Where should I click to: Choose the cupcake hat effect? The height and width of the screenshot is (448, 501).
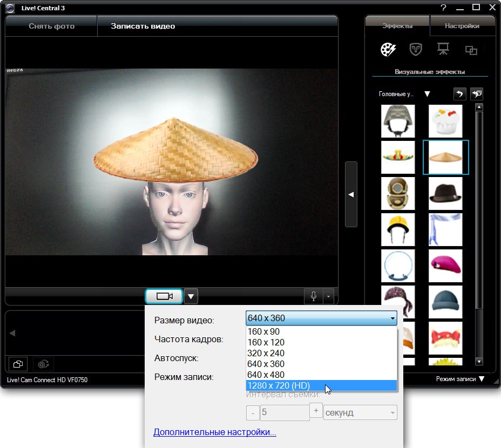[445, 121]
